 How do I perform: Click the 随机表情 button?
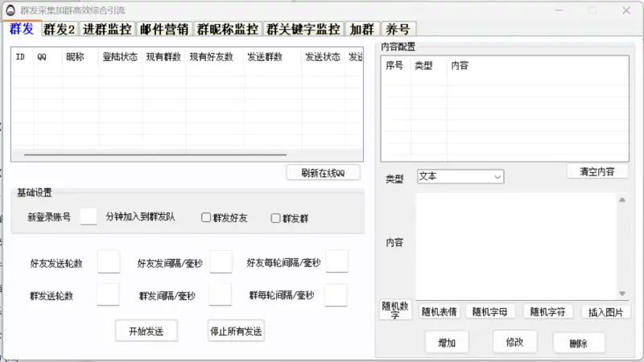point(439,312)
